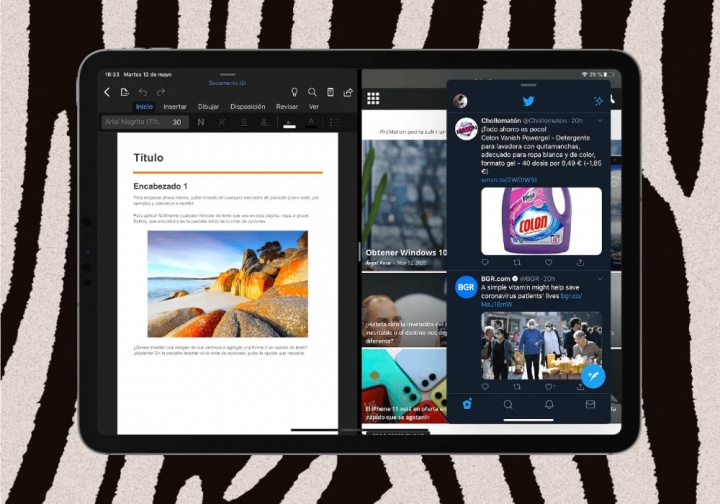Screen dimensions: 720x504
Task: Open the Word file menu icon
Action: tap(124, 92)
